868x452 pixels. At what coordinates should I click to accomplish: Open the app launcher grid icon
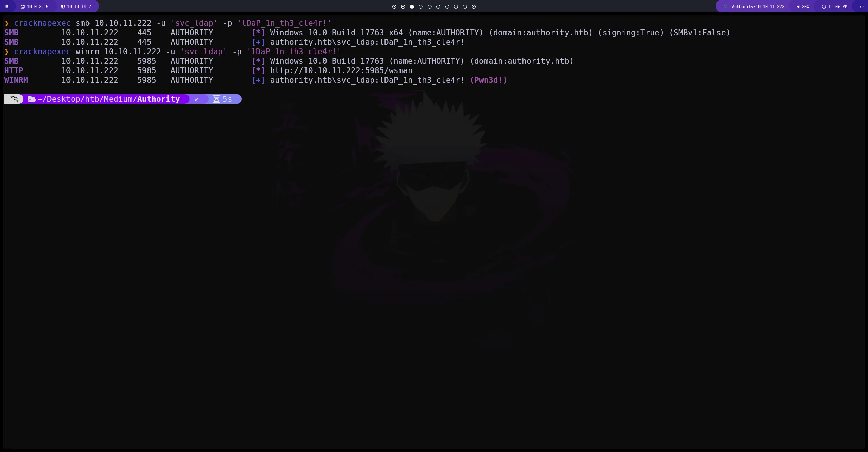tap(6, 7)
